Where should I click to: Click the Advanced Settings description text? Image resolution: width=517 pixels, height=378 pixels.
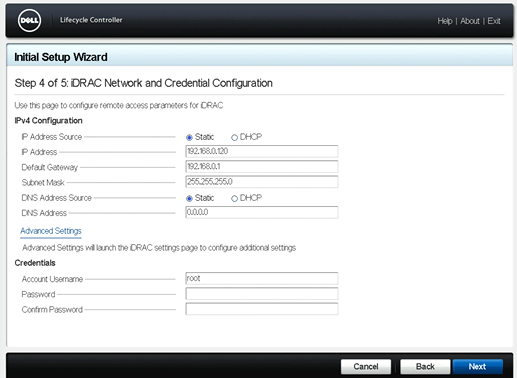(159, 248)
